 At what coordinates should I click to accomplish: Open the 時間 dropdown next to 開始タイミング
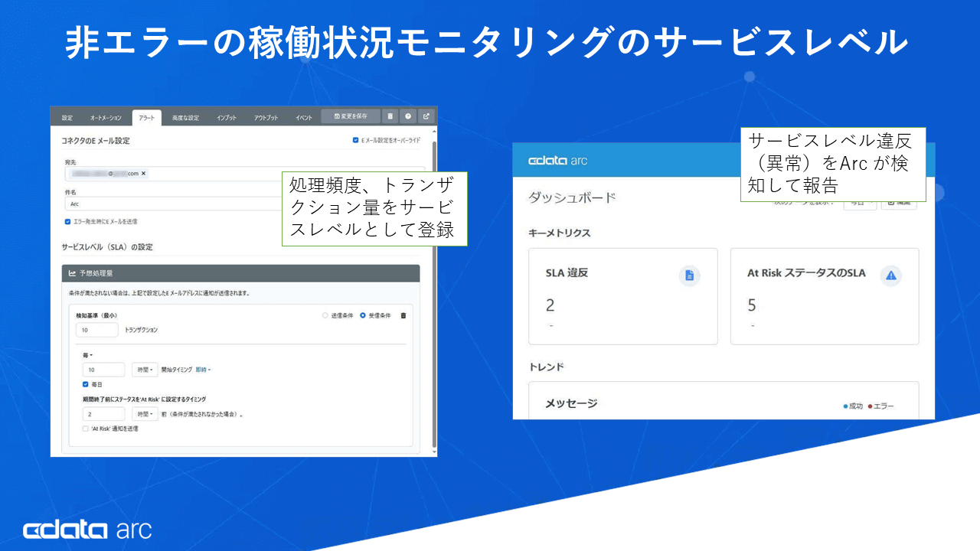point(145,370)
